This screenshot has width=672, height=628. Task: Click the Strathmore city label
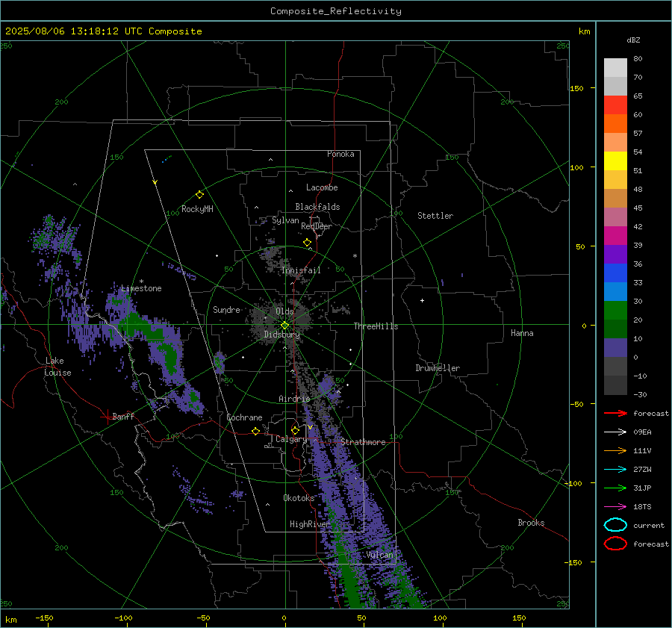point(363,442)
